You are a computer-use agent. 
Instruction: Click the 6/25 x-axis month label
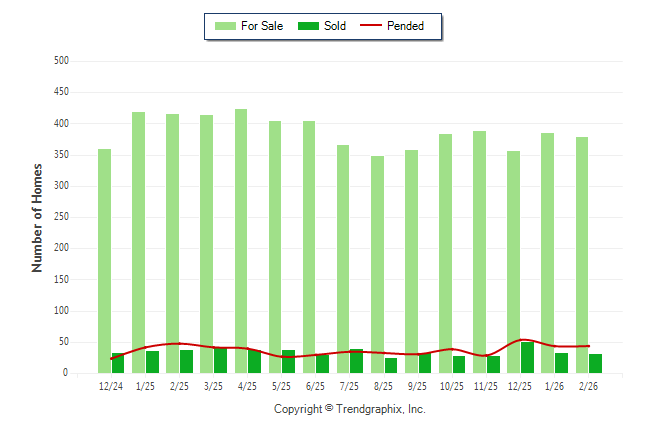pos(315,386)
